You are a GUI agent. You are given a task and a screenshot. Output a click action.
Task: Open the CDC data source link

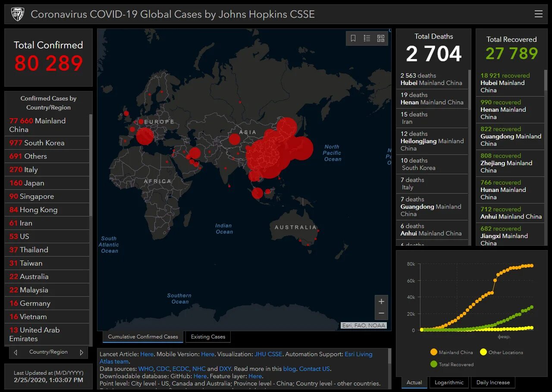pyautogui.click(x=163, y=369)
